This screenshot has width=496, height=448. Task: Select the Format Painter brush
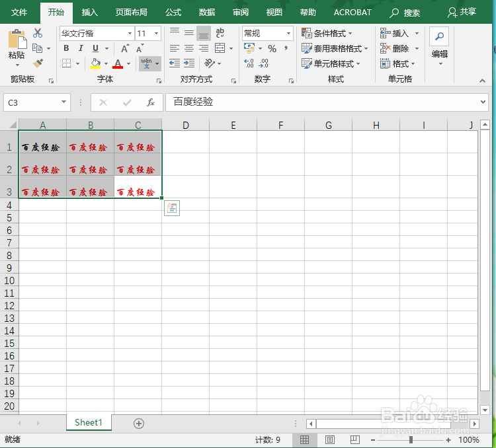[x=38, y=63]
